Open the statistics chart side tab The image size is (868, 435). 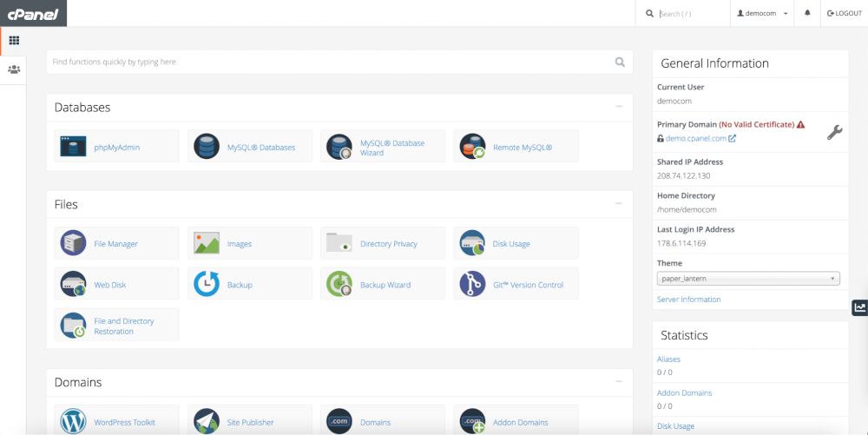tap(859, 307)
